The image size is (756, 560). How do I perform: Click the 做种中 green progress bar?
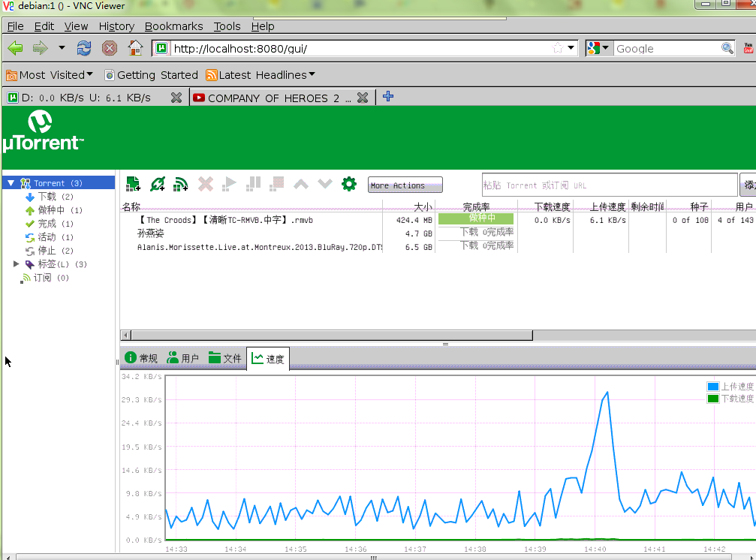(476, 218)
